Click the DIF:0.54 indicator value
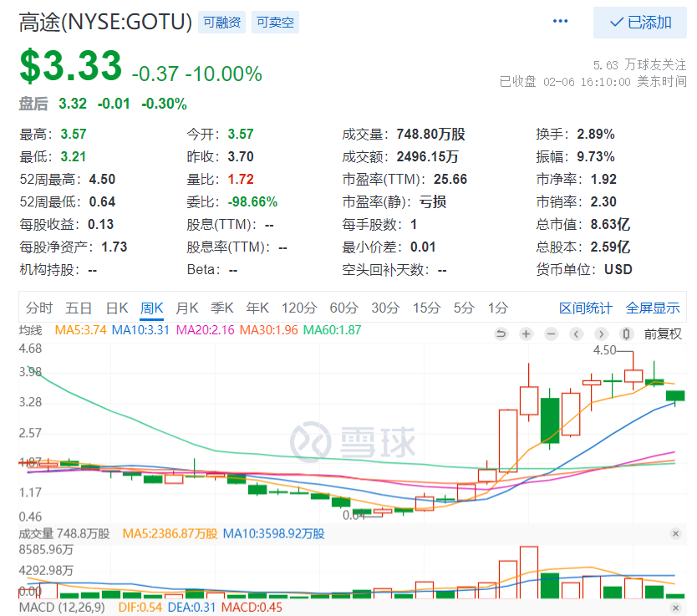Viewport: 697px width, 616px height. point(140,608)
